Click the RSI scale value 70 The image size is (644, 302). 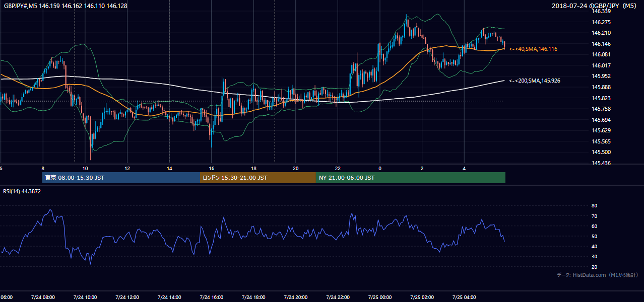594,216
